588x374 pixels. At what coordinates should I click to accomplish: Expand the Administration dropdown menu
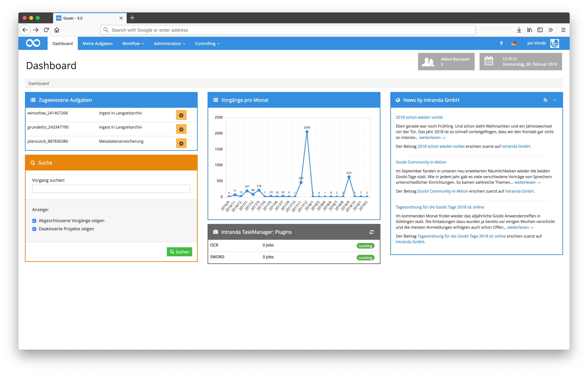pos(169,44)
